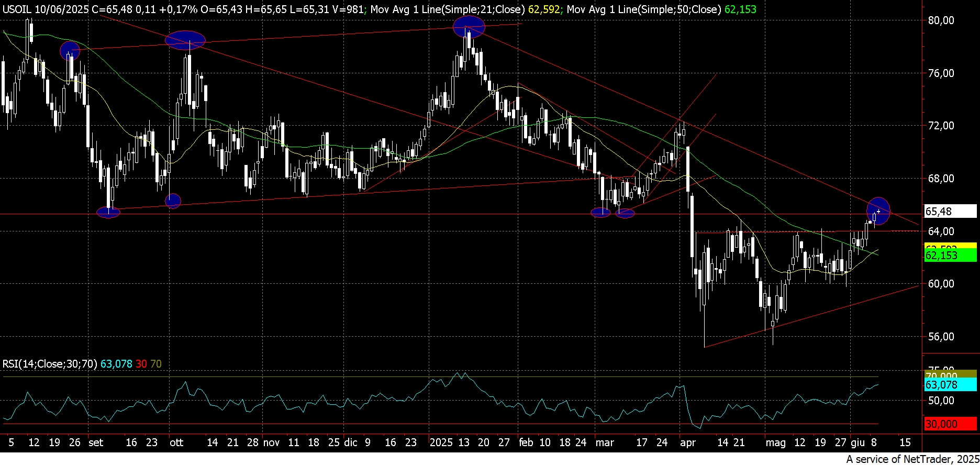The image size is (980, 465).
Task: Click the 'apr' month label on time axis
Action: point(688,442)
